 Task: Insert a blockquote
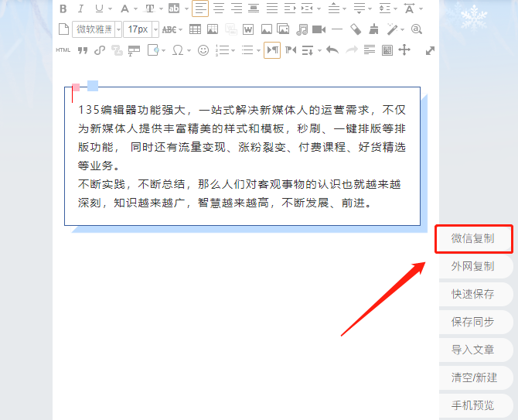click(x=82, y=50)
